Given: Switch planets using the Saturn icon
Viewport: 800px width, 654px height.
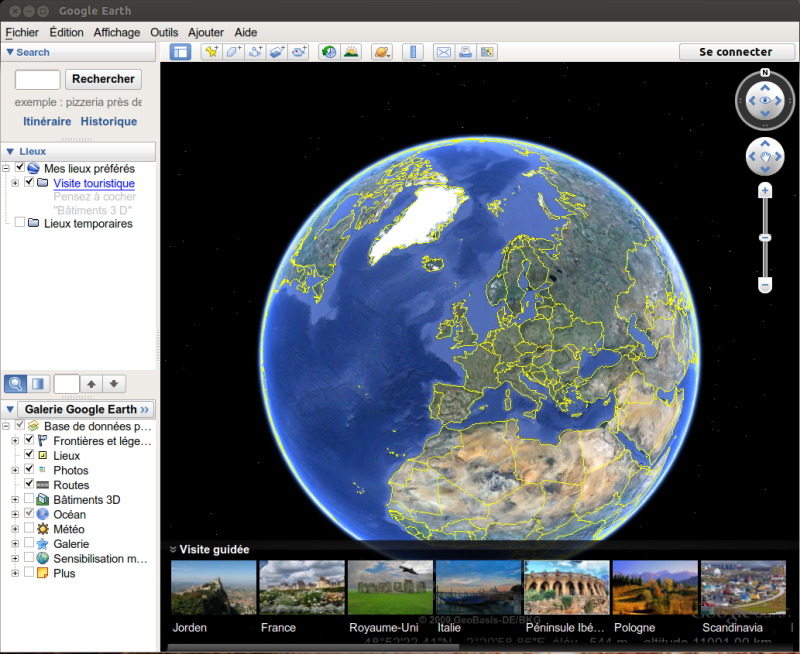Looking at the screenshot, I should click(382, 52).
